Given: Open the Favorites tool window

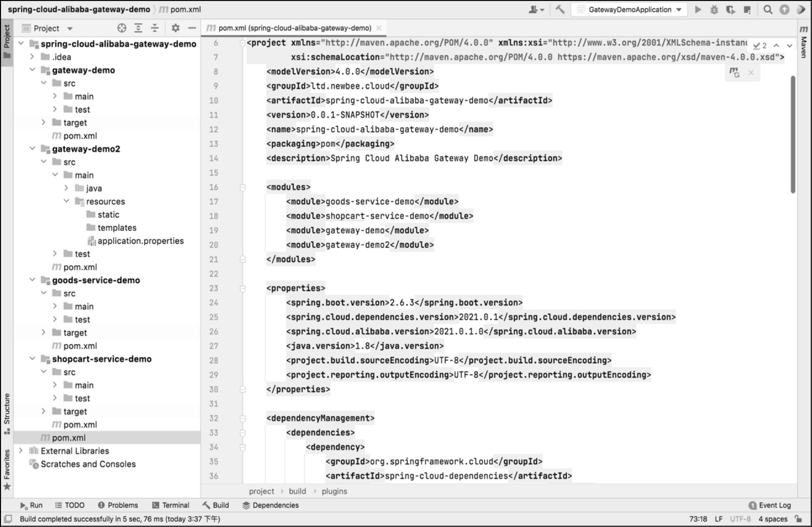Looking at the screenshot, I should tap(7, 470).
